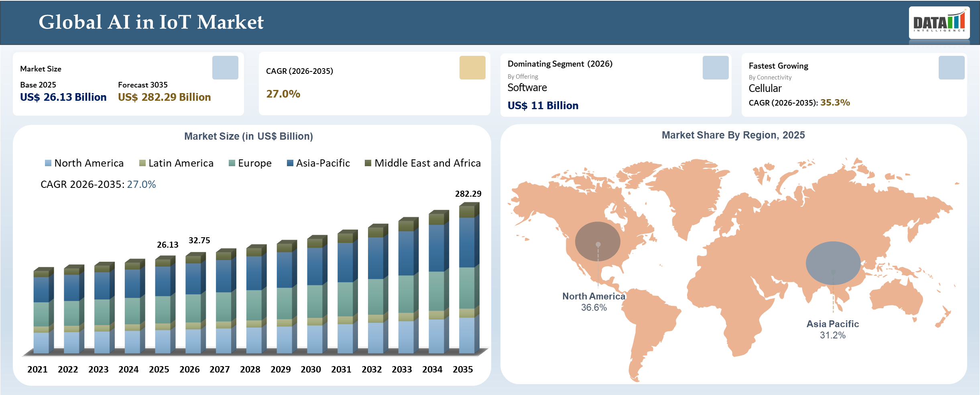Click the US$ 282.29 Billion forecast value
The image size is (980, 395).
164,97
